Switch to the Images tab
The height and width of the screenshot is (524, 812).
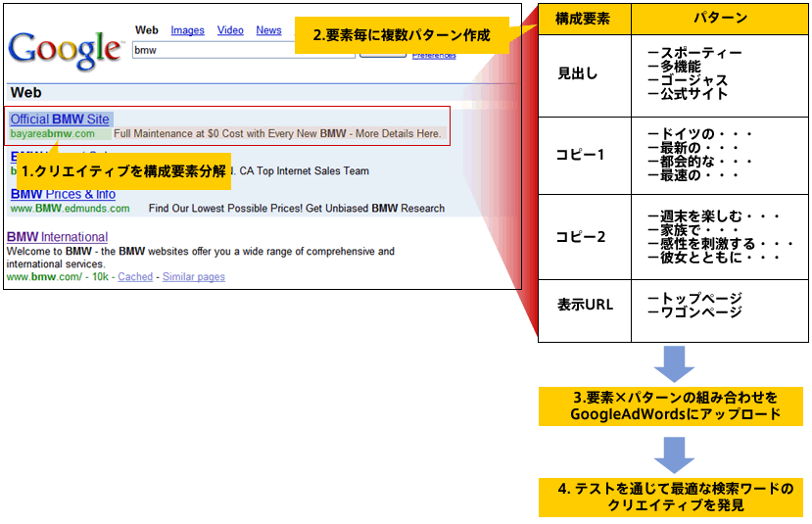187,30
